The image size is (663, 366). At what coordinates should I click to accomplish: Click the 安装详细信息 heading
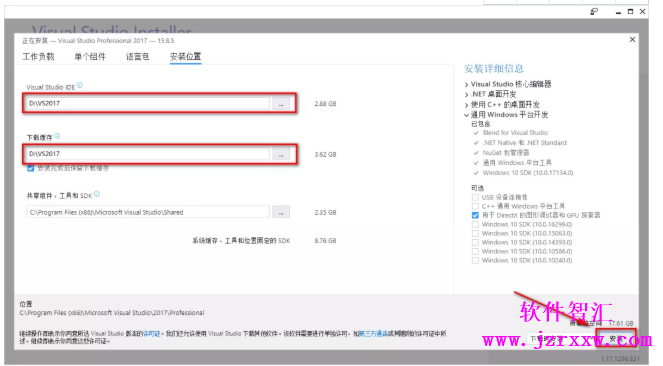pyautogui.click(x=493, y=68)
